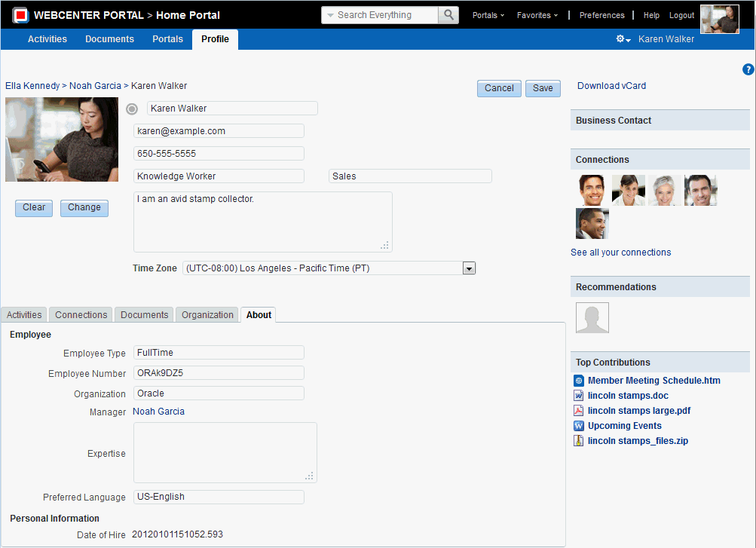The width and height of the screenshot is (756, 548).
Task: Click See all your connections link
Action: tap(620, 253)
